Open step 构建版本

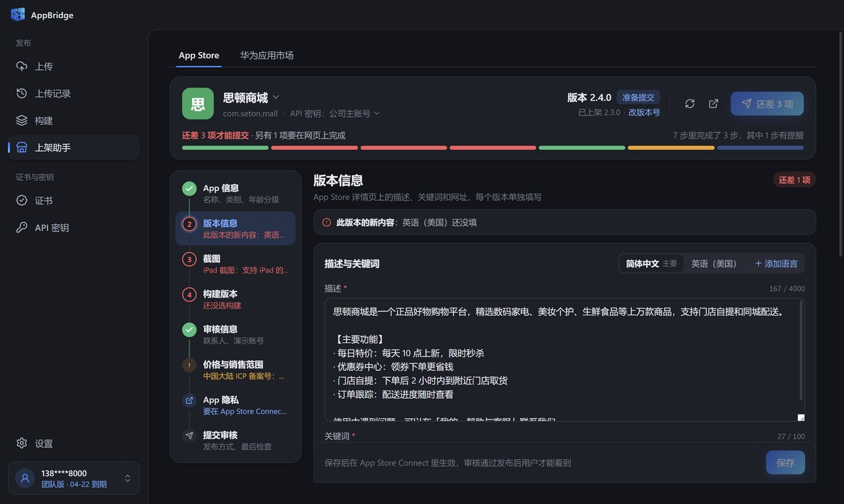[x=236, y=299]
